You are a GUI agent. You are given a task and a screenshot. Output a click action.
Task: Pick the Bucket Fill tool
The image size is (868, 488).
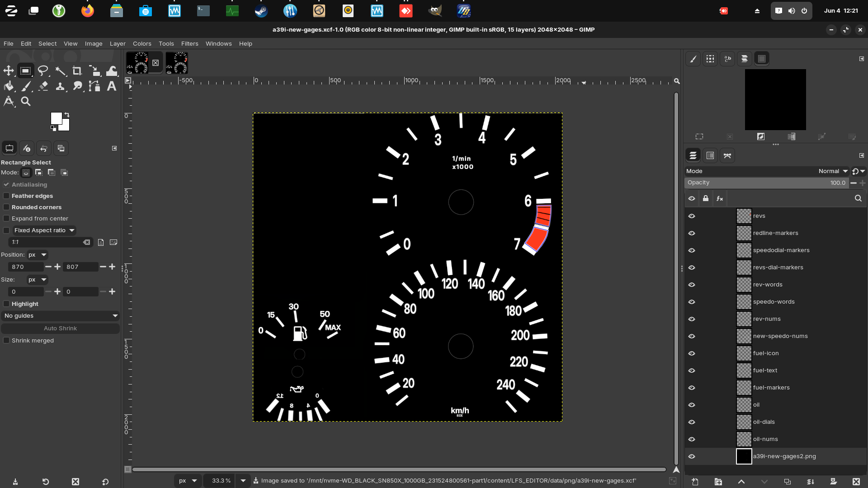(x=9, y=86)
